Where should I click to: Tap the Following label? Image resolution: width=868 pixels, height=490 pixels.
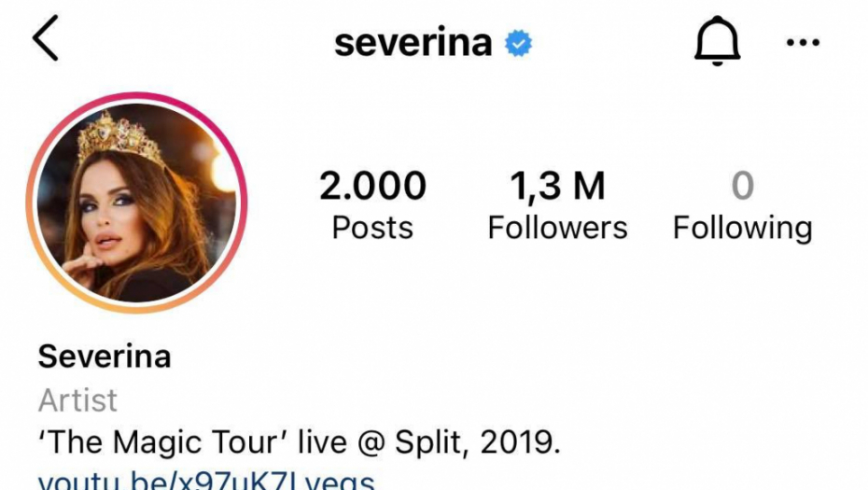pyautogui.click(x=742, y=229)
